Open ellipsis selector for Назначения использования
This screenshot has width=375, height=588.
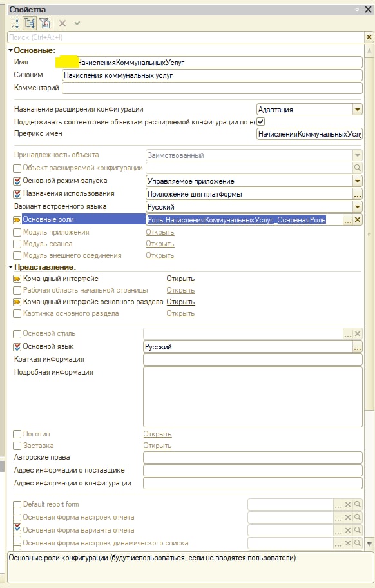(358, 194)
